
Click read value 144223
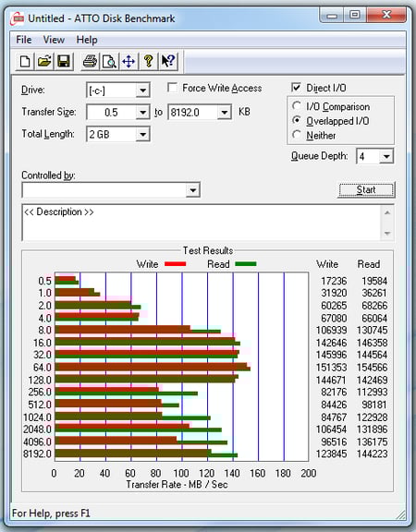coord(373,454)
